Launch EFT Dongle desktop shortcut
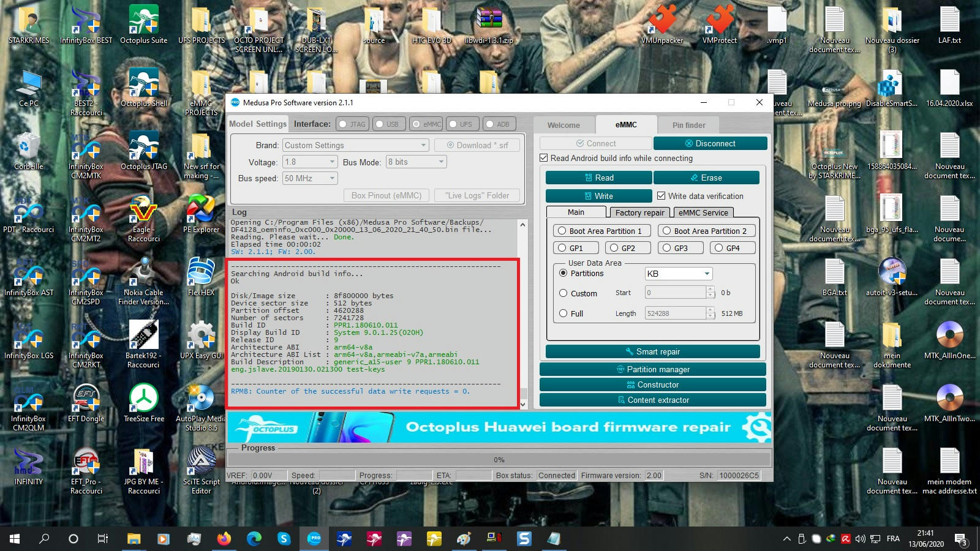Viewport: 980px width, 551px height. coord(86,402)
